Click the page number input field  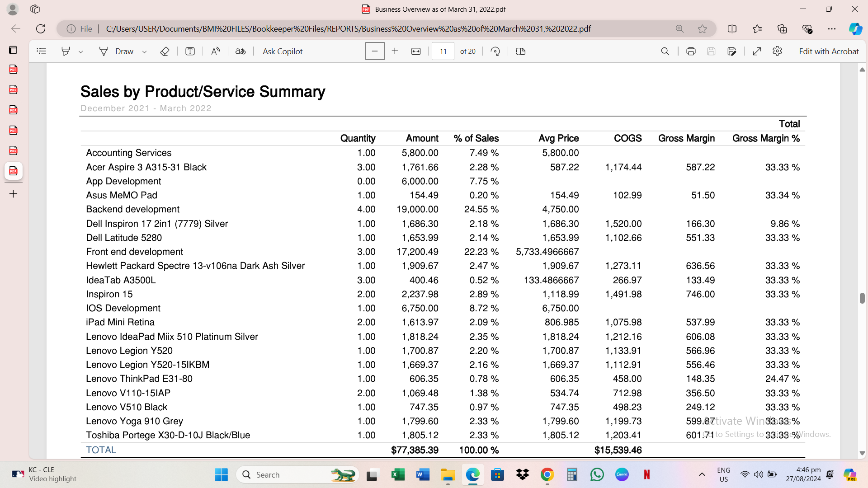pyautogui.click(x=443, y=51)
